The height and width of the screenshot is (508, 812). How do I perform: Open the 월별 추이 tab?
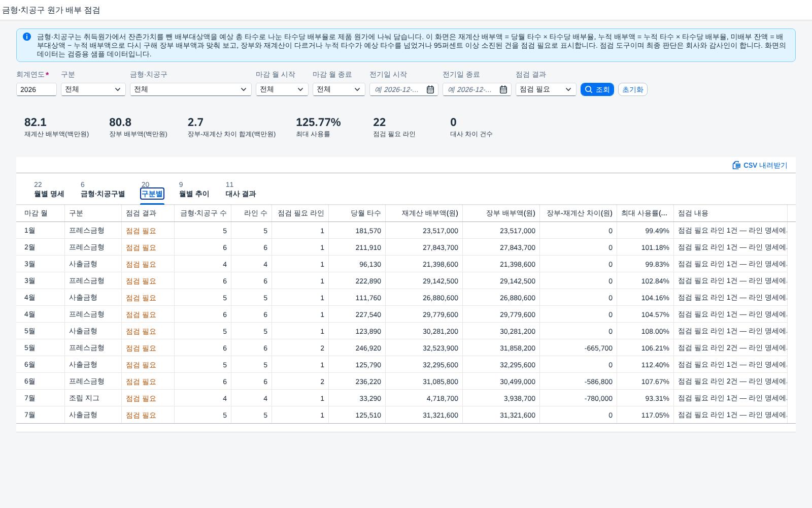tap(194, 189)
